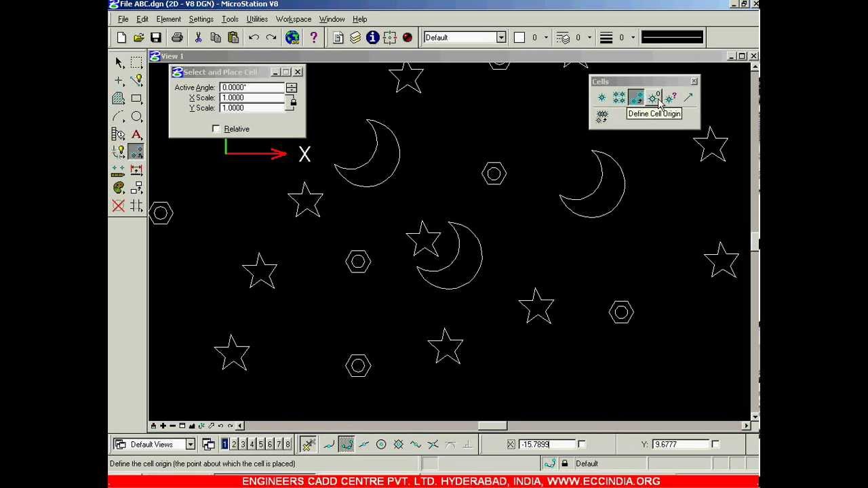Click the New File icon
Screen dimensions: 868x488
[121, 37]
